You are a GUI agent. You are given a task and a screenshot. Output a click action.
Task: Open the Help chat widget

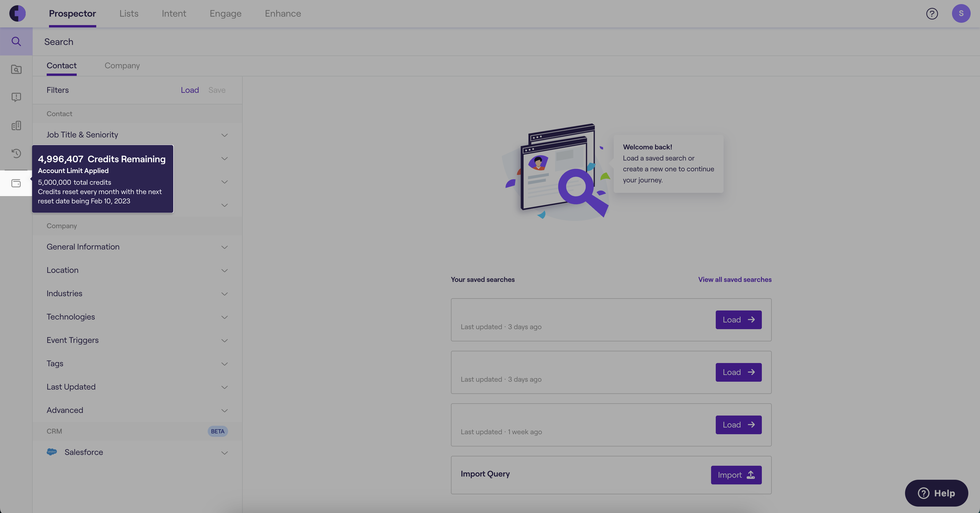click(x=936, y=493)
